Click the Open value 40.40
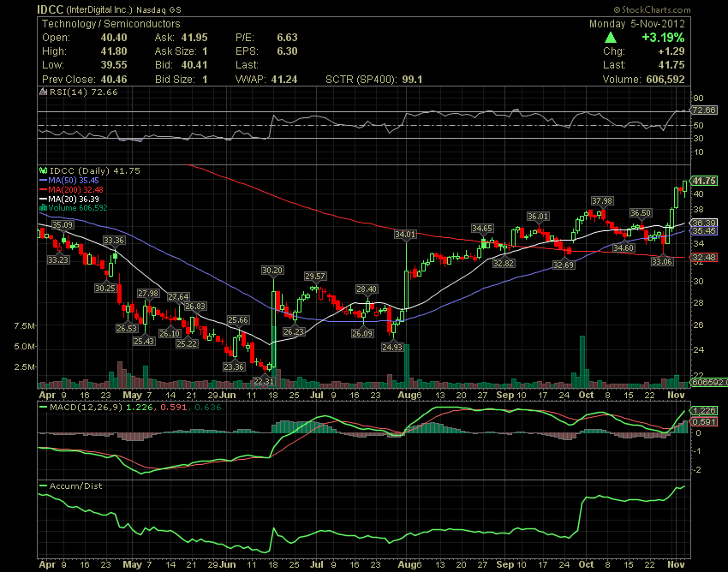 (114, 38)
